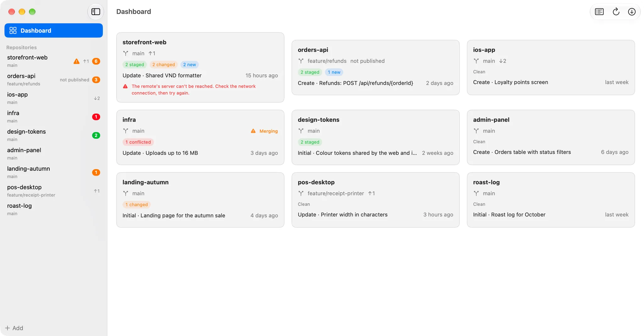
Task: Click the orange 3 badge on orders-api
Action: tap(96, 80)
